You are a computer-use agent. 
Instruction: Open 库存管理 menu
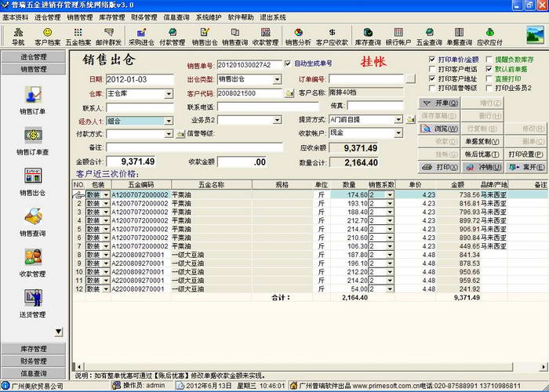[111, 17]
